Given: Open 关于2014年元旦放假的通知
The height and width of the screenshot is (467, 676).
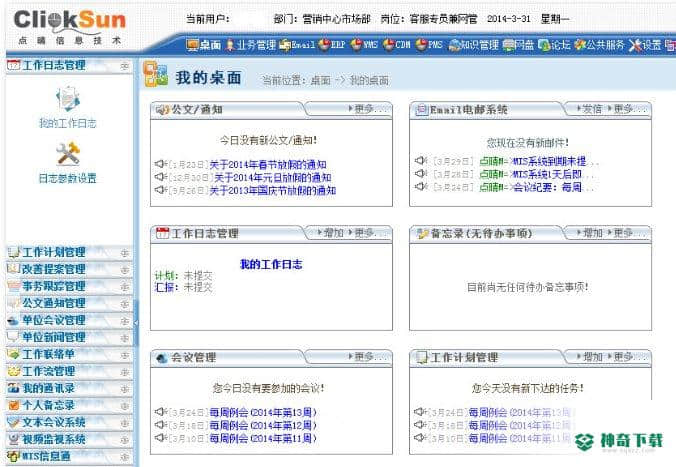Looking at the screenshot, I should tap(273, 177).
